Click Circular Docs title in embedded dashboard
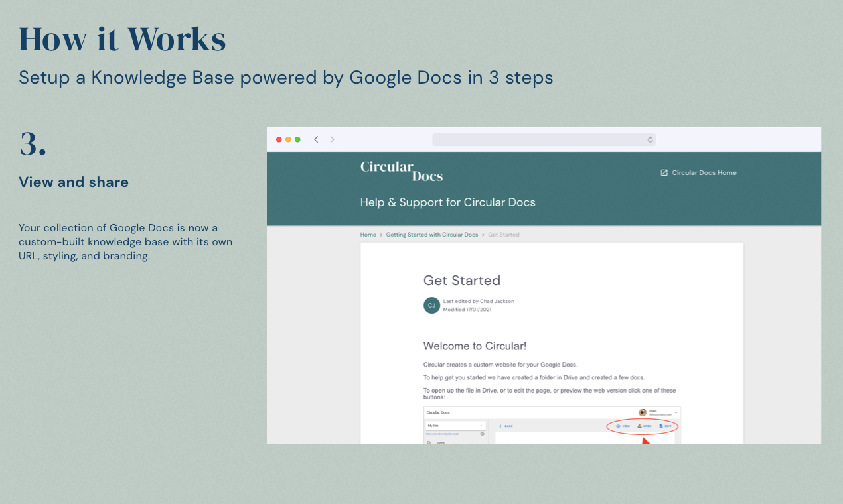Image resolution: width=843 pixels, height=504 pixels. click(438, 413)
